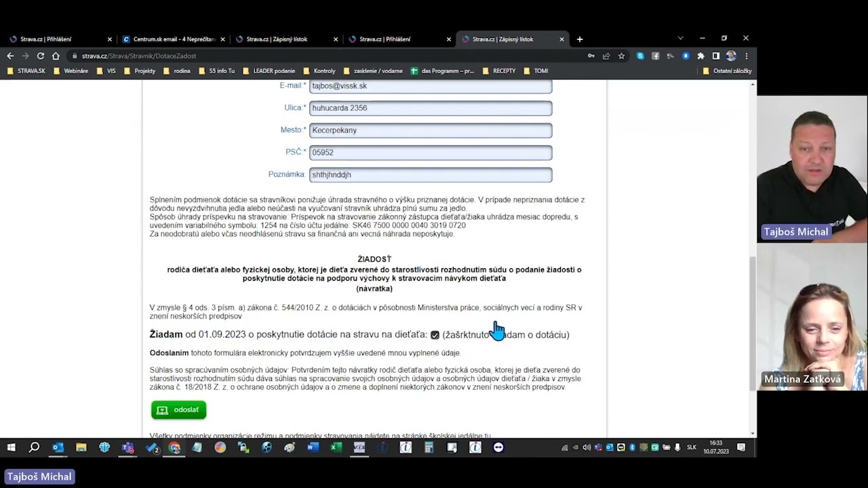Open Google Chrome from the taskbar

(174, 447)
